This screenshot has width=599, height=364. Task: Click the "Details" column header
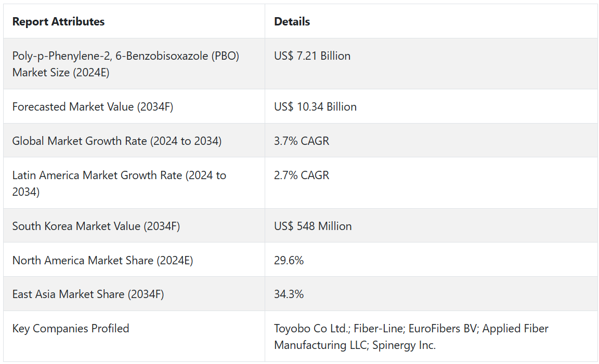coord(292,22)
